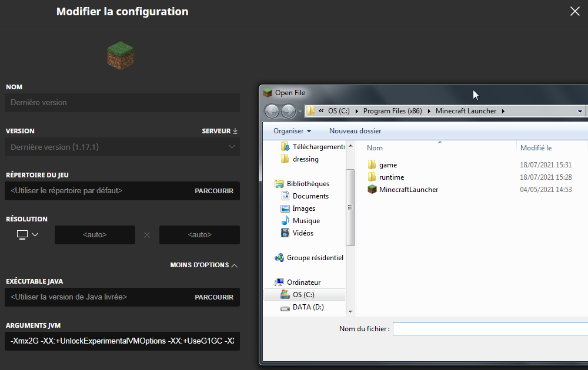Click the Vidéos film icon

point(285,233)
